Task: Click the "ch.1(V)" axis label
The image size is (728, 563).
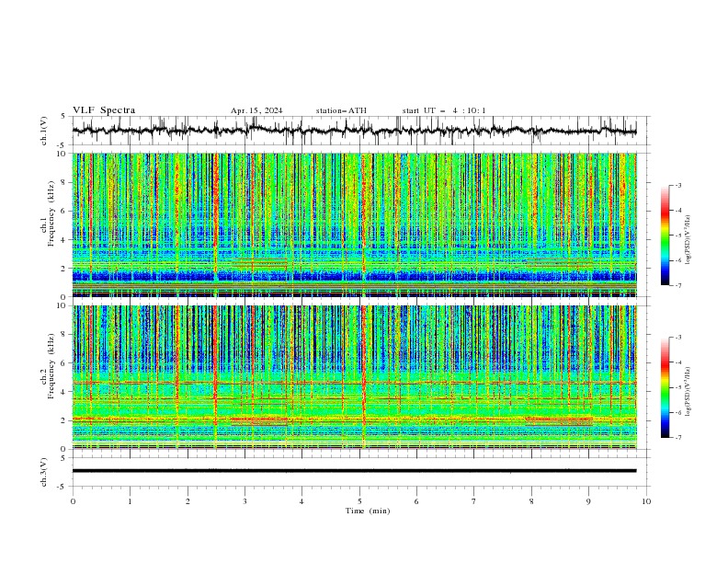Action: [x=44, y=131]
